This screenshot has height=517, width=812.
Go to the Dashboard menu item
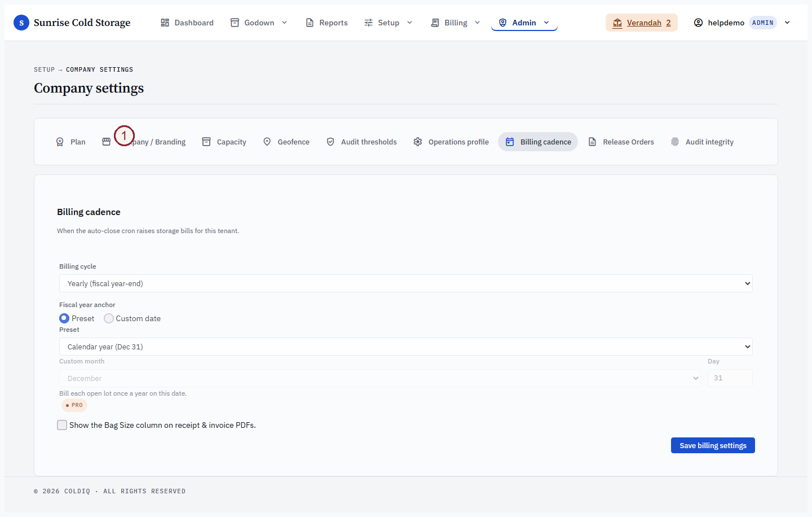187,23
